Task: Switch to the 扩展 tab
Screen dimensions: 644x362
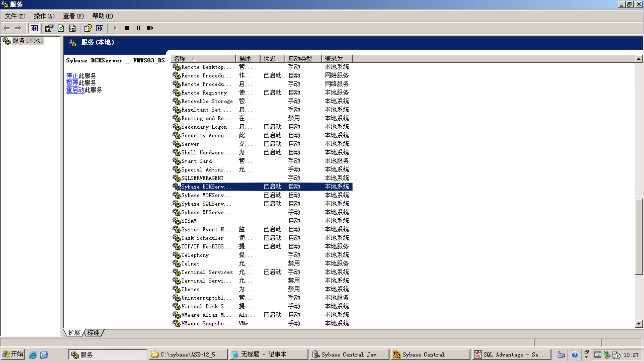Action: tap(74, 333)
